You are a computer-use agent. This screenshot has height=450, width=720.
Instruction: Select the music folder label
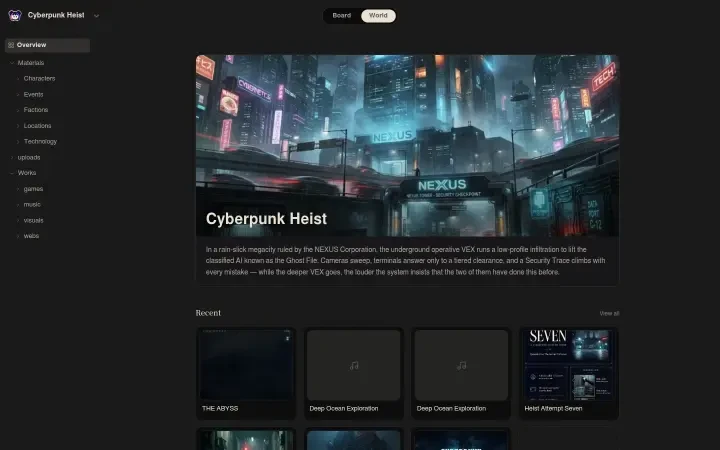pos(32,204)
